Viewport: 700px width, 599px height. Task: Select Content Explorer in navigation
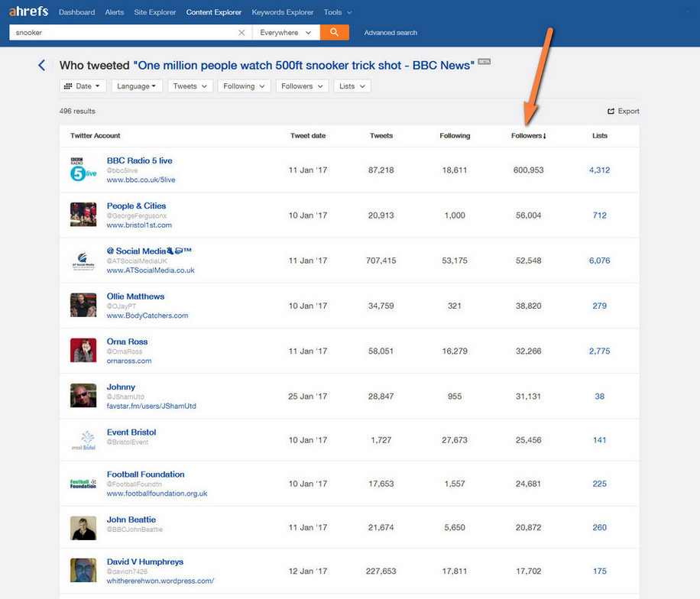point(214,12)
